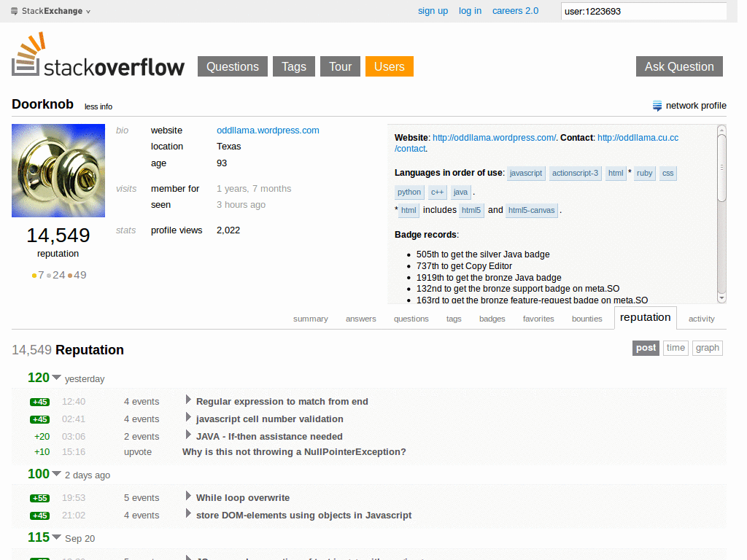Click the less info link
This screenshot has height=560, width=747.
tap(98, 106)
